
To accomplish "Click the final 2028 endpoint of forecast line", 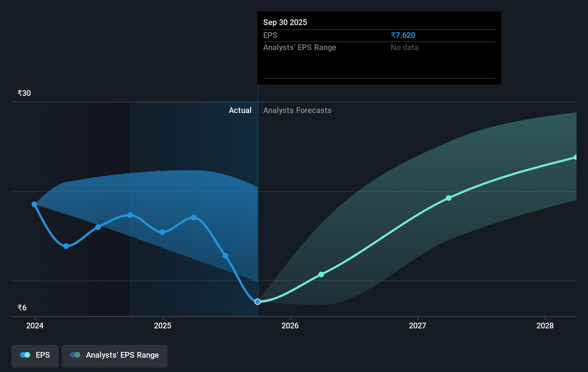I will pos(575,157).
